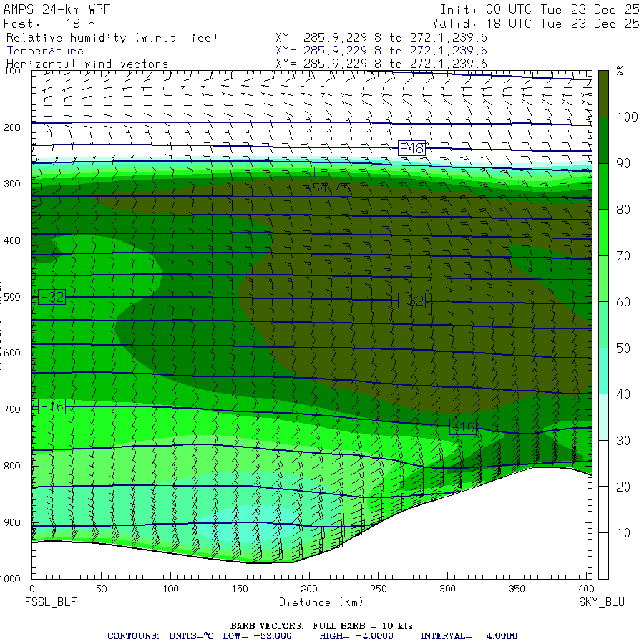Click the blue 'Temperature' field label
The image size is (644, 644).
click(45, 51)
